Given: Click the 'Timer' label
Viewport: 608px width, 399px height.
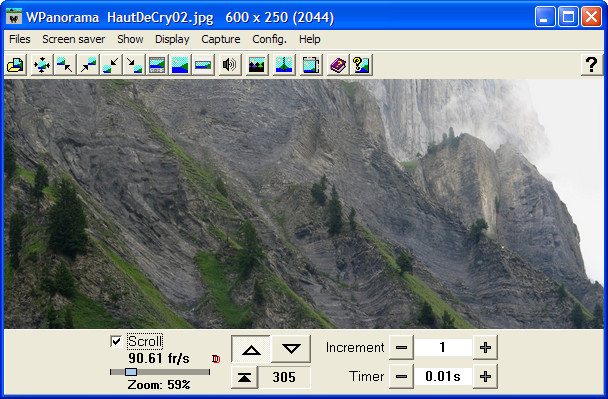Looking at the screenshot, I should 366,376.
